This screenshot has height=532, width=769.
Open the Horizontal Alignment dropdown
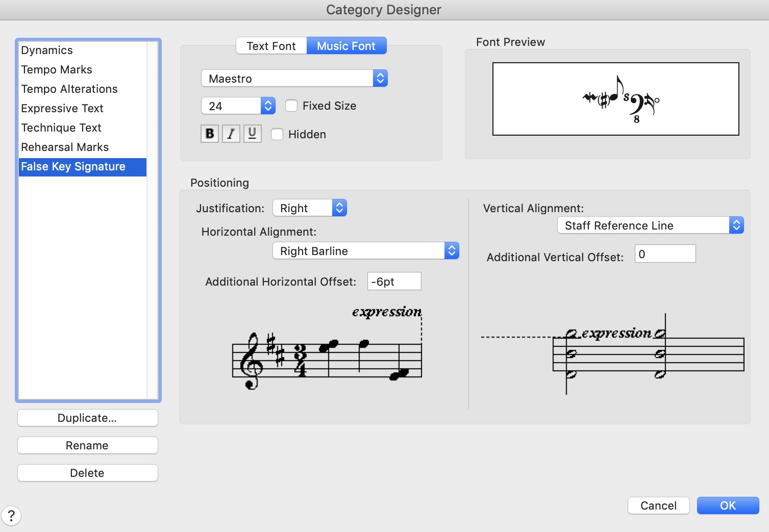451,250
